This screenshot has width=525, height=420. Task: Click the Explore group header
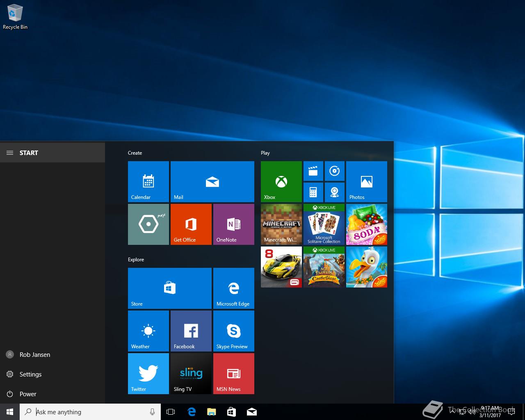[x=136, y=260]
